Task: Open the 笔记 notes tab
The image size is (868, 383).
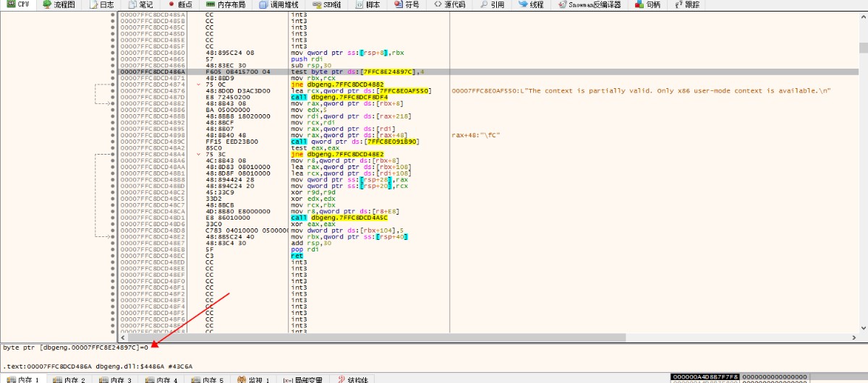Action: pos(141,4)
